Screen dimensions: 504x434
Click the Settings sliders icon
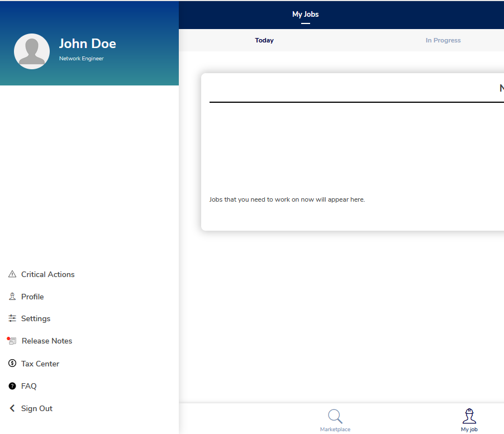(x=12, y=318)
